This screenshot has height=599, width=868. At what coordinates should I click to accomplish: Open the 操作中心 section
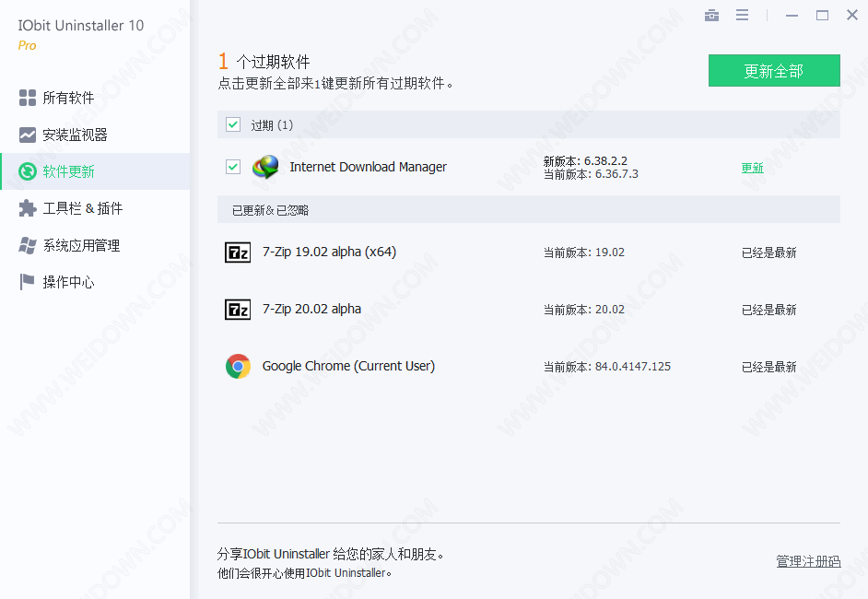tap(95, 282)
